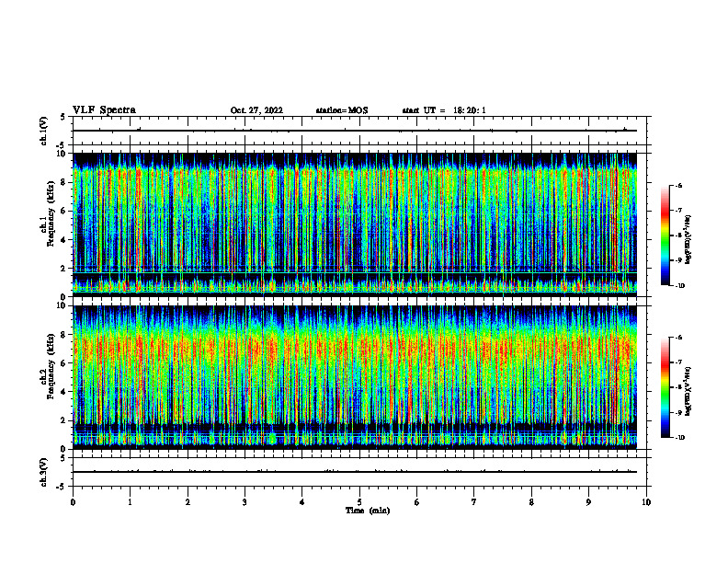Click the ch.2 color scale bar
The height and width of the screenshot is (563, 728).
[665, 387]
